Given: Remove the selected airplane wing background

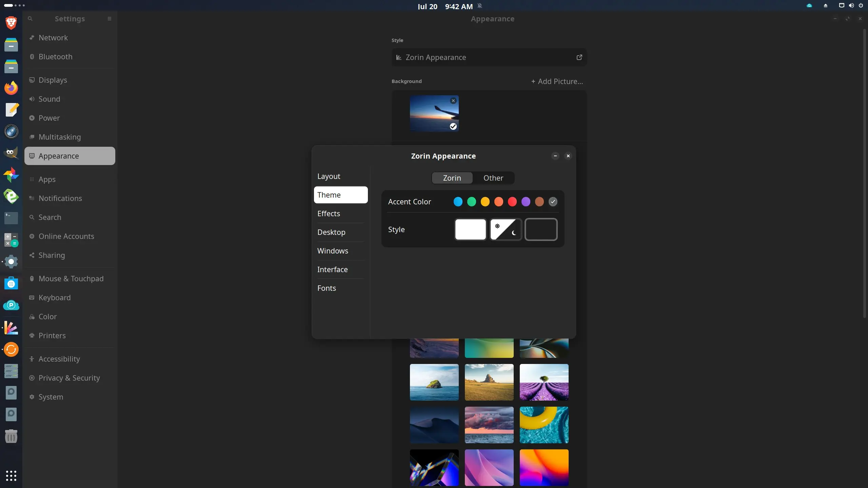Looking at the screenshot, I should (453, 101).
